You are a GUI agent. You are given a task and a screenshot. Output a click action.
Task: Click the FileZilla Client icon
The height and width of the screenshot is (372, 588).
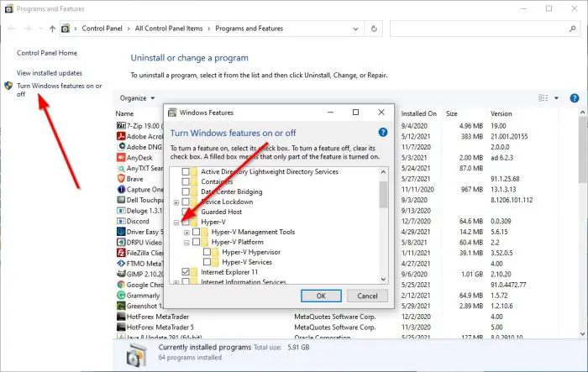click(x=121, y=253)
